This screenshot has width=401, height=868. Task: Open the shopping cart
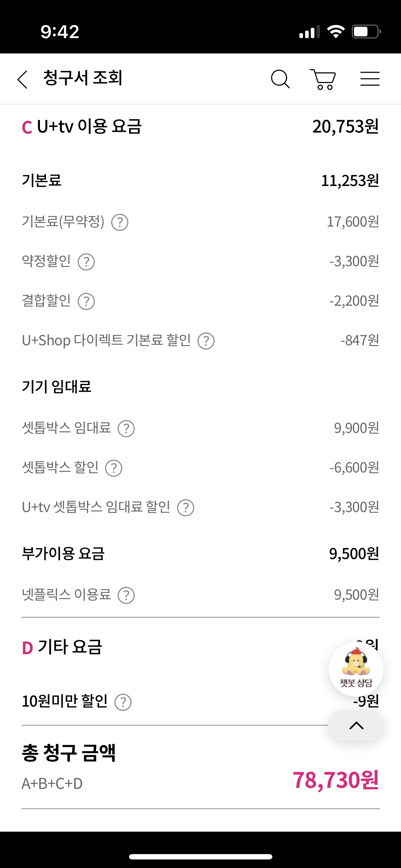click(x=323, y=79)
